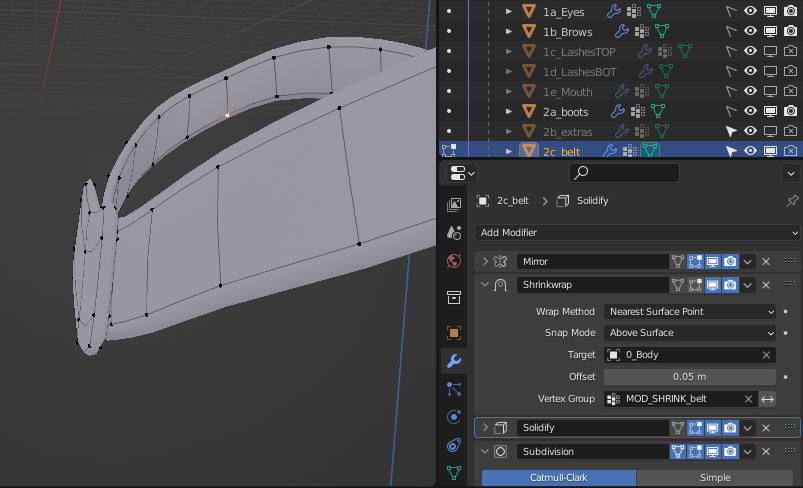Click the Solidify breadcrumb label
Screen dimensions: 803x488
[x=593, y=201]
